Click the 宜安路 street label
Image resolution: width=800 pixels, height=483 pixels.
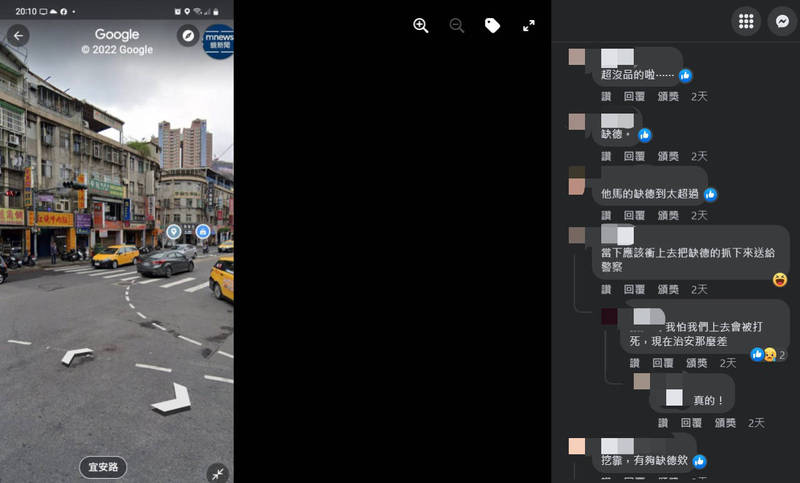click(103, 466)
